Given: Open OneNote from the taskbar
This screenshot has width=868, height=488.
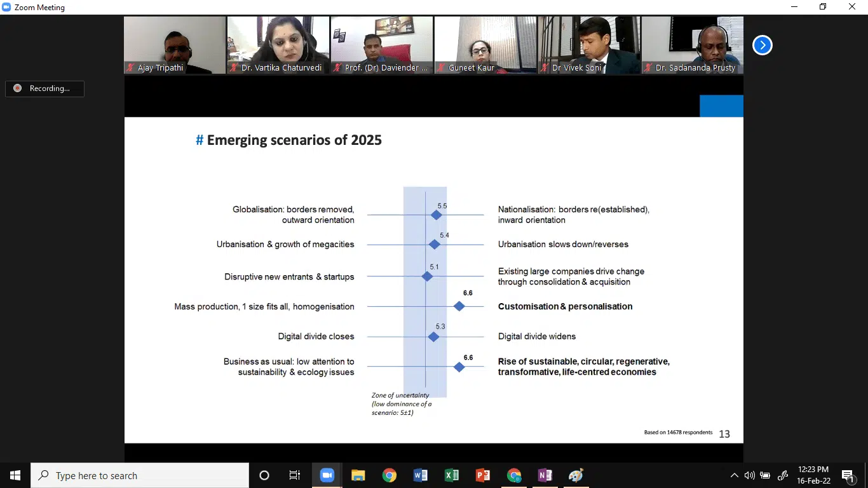Looking at the screenshot, I should tap(545, 475).
